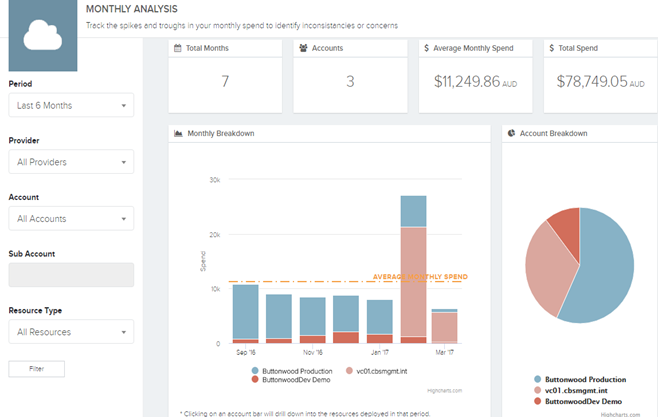Click the MONTHLY ANALYSIS heading
Image resolution: width=658 pixels, height=417 pixels.
pos(132,9)
